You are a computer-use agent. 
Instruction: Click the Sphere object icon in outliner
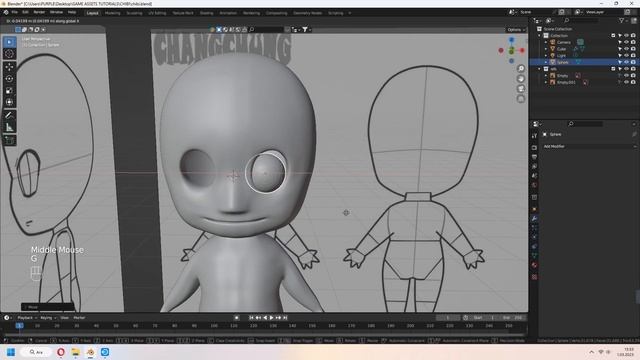(x=553, y=62)
